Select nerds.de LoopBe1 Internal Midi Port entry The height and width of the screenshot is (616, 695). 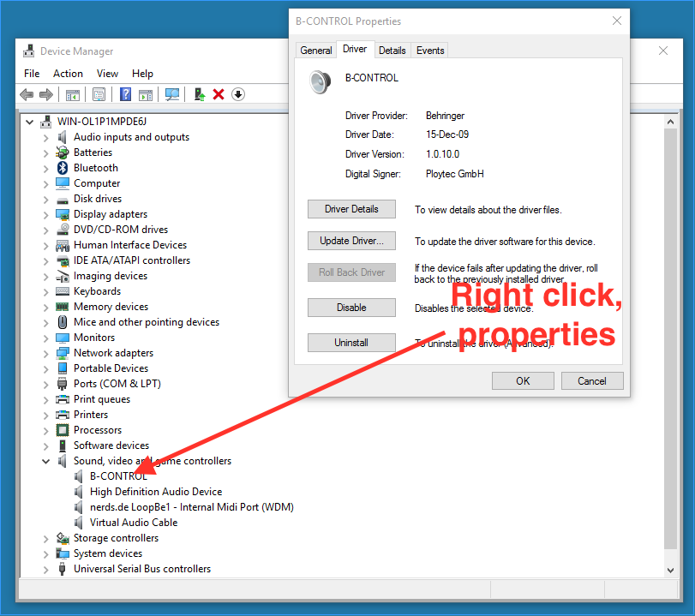pos(191,507)
